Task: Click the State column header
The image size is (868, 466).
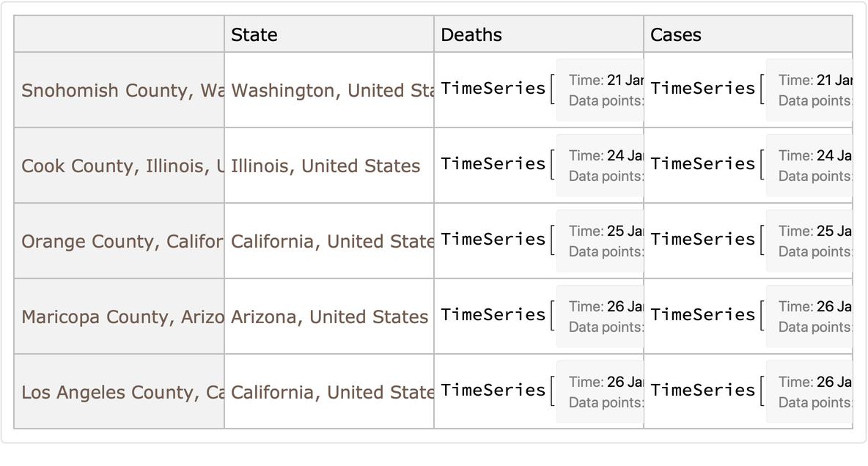Action: pyautogui.click(x=254, y=34)
